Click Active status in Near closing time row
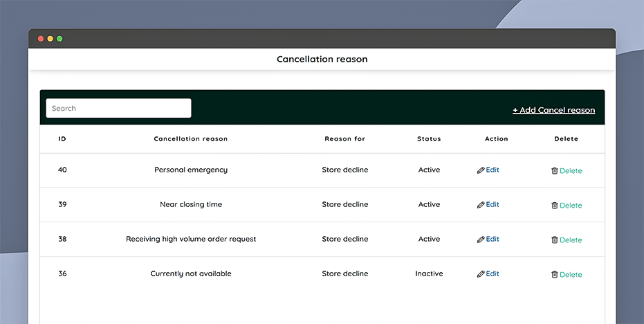This screenshot has width=644, height=324. (x=429, y=204)
